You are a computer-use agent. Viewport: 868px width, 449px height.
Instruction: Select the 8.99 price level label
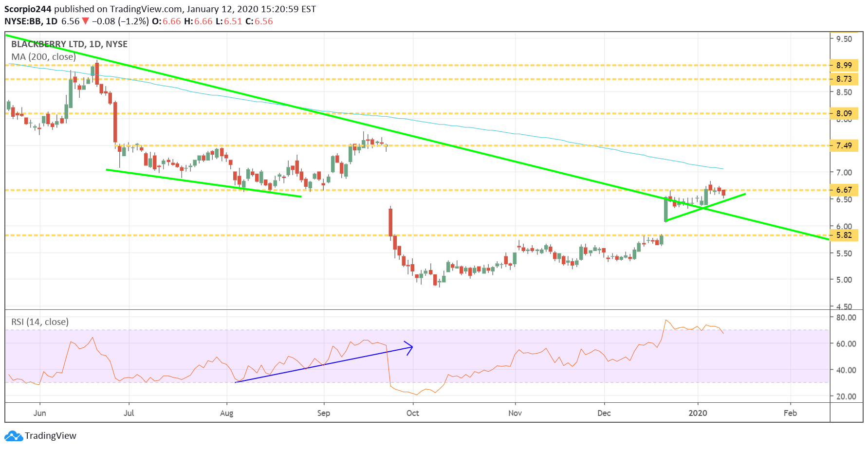click(x=844, y=65)
